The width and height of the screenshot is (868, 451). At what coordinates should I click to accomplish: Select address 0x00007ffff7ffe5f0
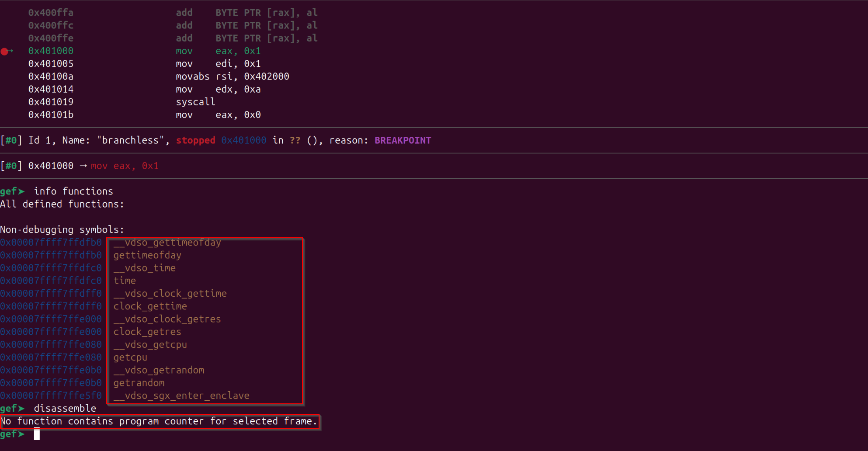coord(51,395)
